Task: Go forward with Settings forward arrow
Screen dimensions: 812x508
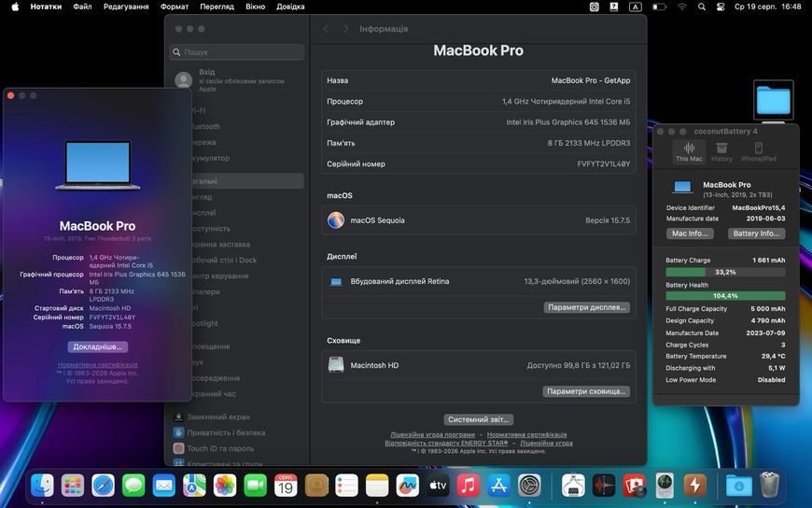Action: coord(346,29)
